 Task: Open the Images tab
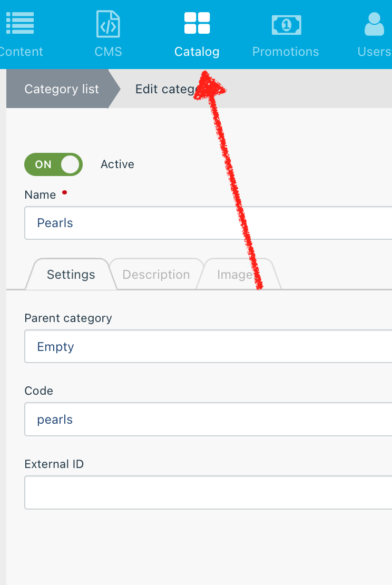[x=238, y=274]
